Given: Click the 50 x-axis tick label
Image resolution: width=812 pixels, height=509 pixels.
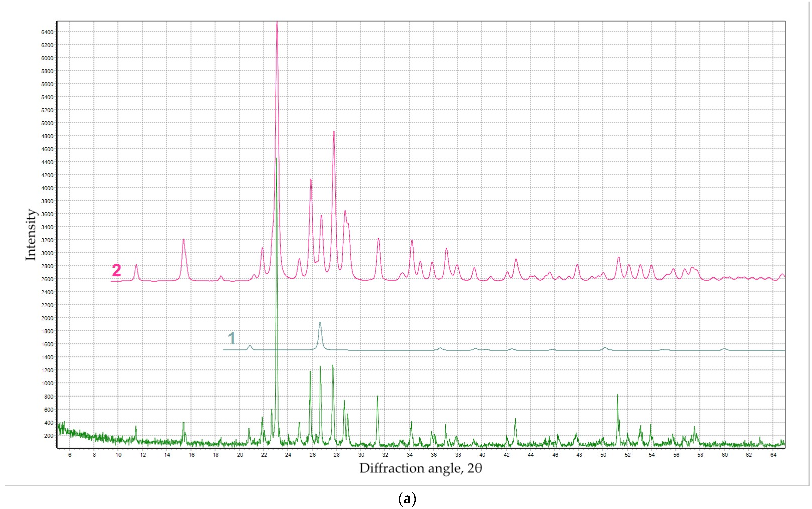Looking at the screenshot, I should (603, 455).
